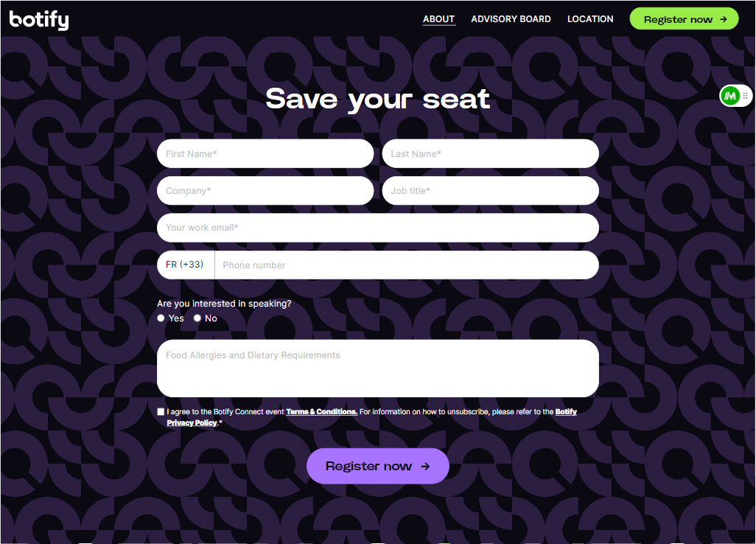Focus the Last Name field

pyautogui.click(x=490, y=154)
